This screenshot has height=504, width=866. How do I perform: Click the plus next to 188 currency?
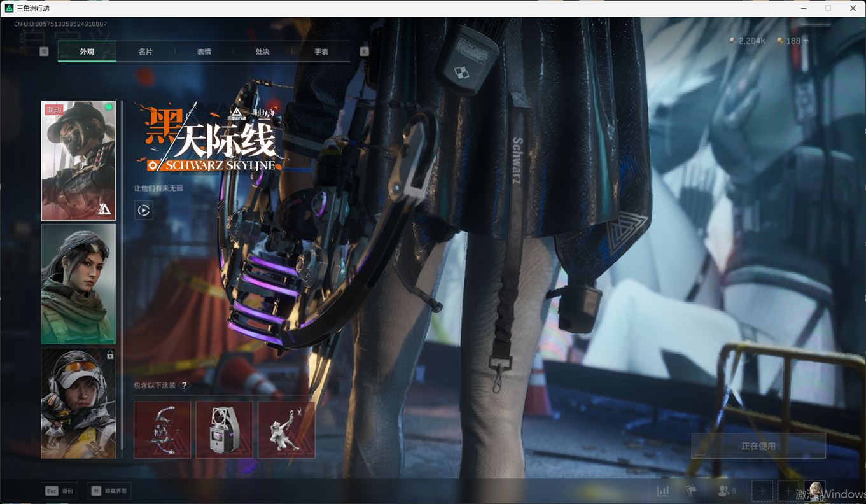click(806, 41)
